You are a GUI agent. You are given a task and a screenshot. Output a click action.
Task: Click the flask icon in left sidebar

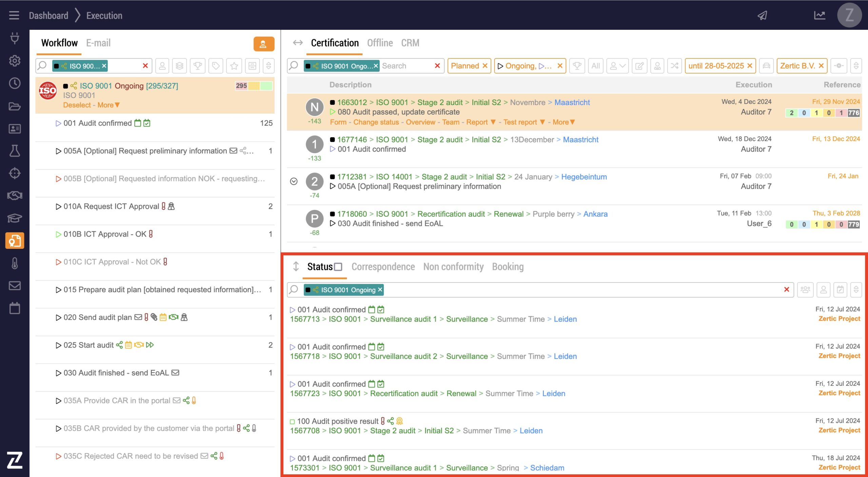click(15, 151)
